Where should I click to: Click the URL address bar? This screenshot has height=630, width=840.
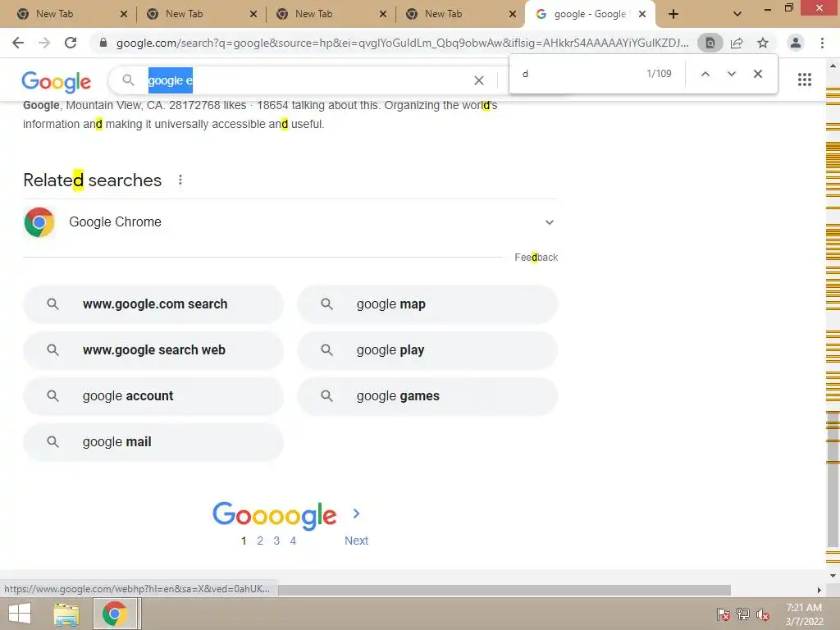(x=402, y=43)
